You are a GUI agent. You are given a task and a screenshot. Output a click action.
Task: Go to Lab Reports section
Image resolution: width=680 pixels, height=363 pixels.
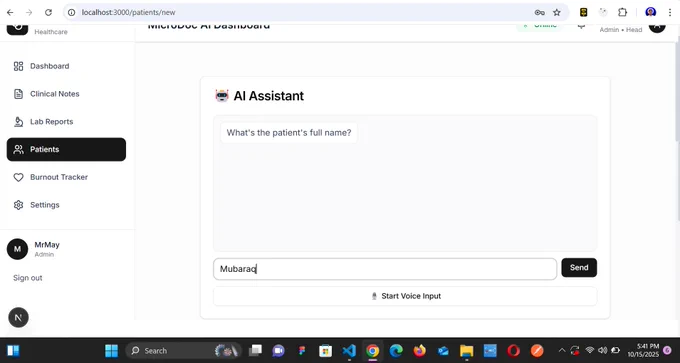click(66, 121)
